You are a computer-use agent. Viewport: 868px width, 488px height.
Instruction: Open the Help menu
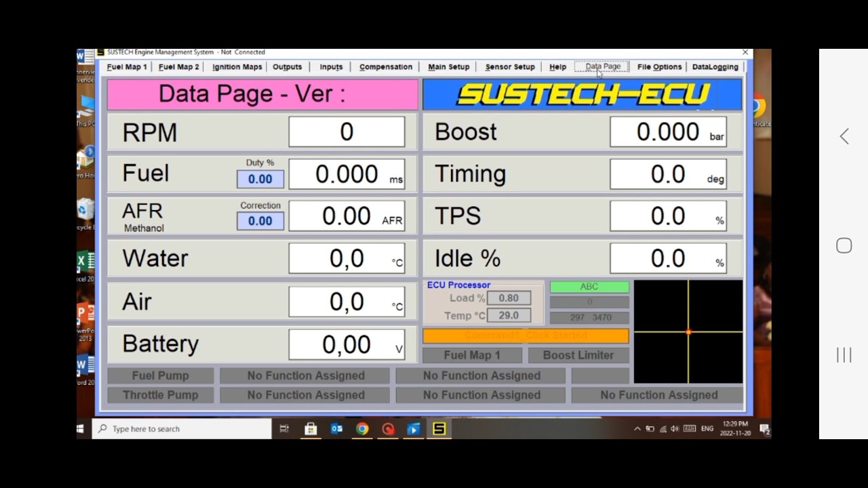(557, 67)
